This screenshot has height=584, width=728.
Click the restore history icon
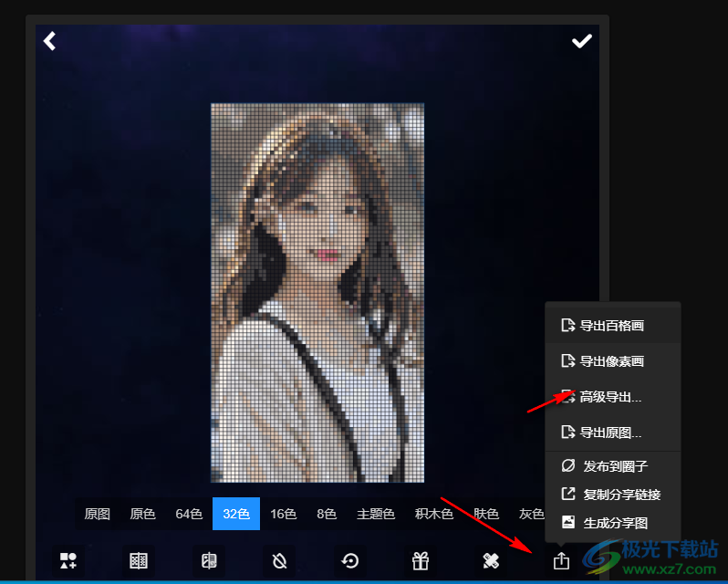coord(349,560)
